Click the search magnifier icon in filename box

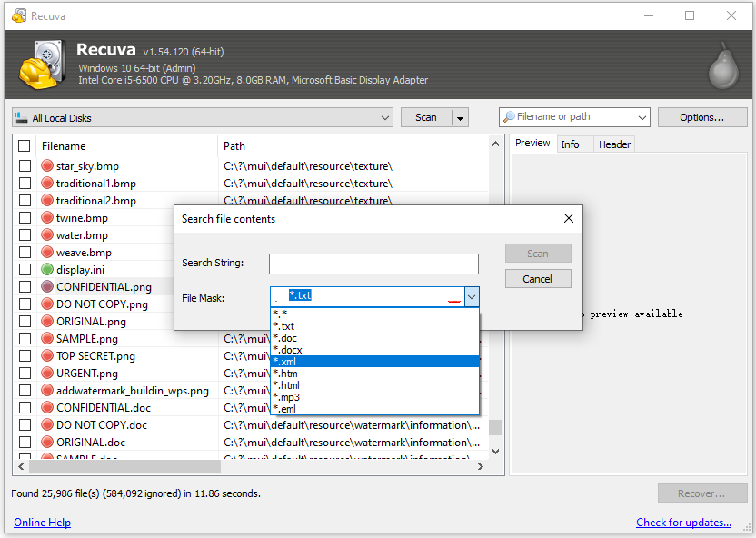pyautogui.click(x=509, y=117)
